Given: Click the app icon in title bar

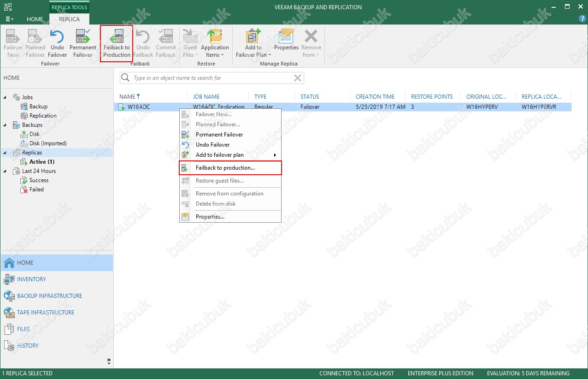Looking at the screenshot, I should (x=9, y=7).
